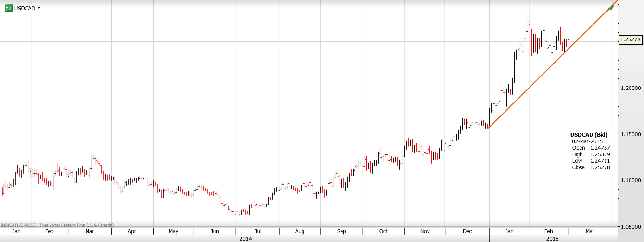This screenshot has height=242, width=644.
Task: Click the Time Zone: Eastern Time label
Action: tap(77, 225)
